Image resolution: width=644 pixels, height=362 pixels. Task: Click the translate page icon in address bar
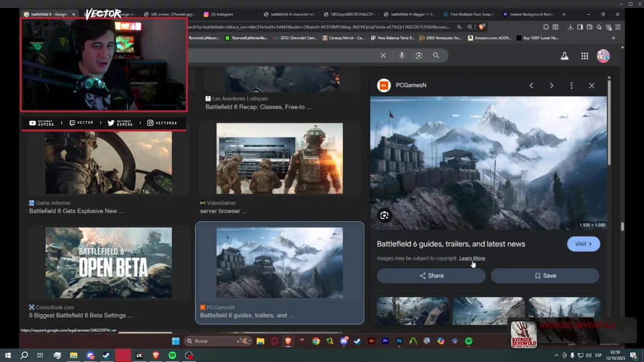pyautogui.click(x=459, y=27)
